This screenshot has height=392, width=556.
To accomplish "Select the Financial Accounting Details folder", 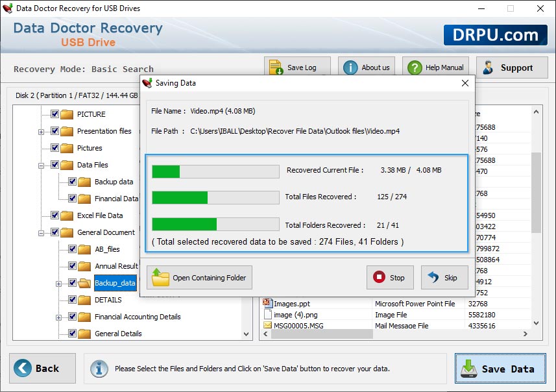I will [138, 317].
